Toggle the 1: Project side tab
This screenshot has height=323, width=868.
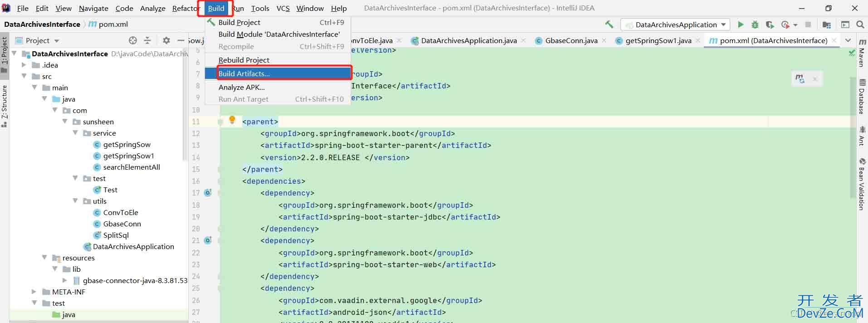click(5, 54)
